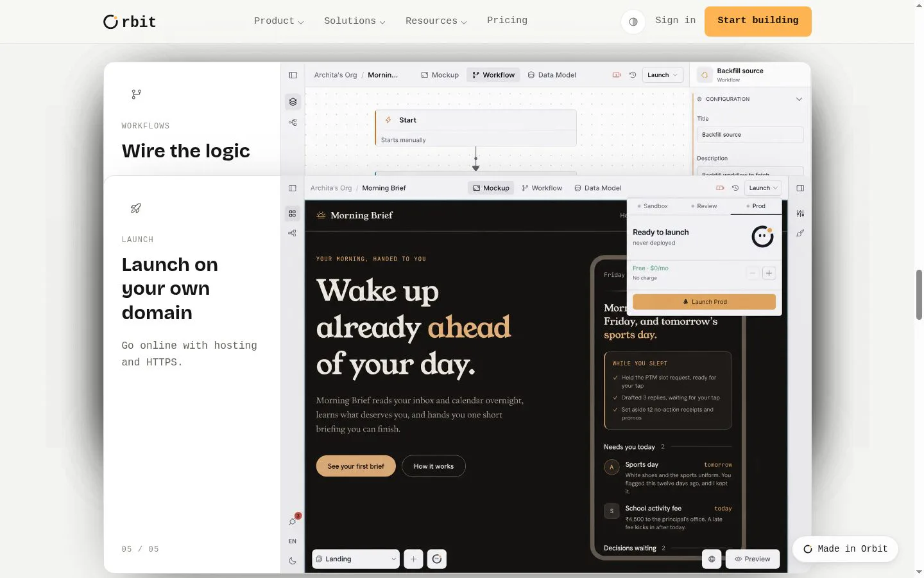Expand the Solutions menu
The height and width of the screenshot is (578, 924).
[x=354, y=21]
